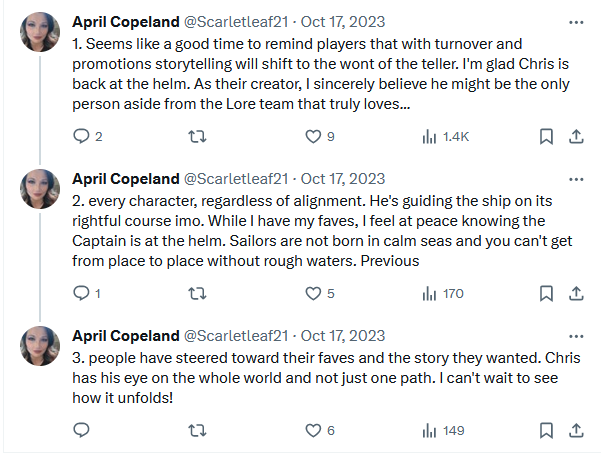Repost the first tweet in thread
This screenshot has width=601, height=453.
[x=199, y=137]
